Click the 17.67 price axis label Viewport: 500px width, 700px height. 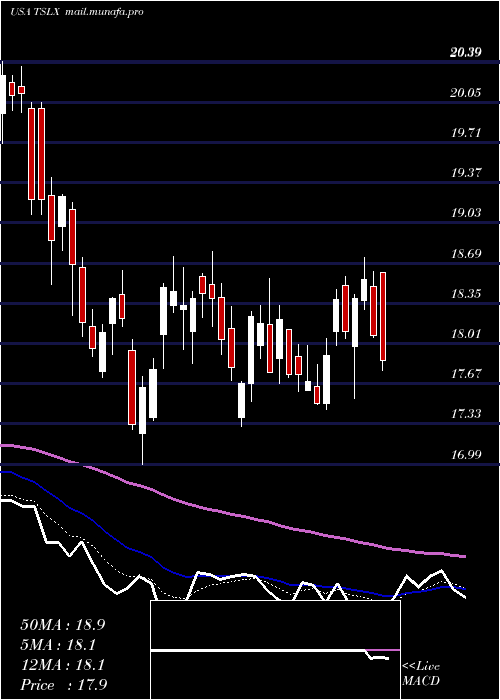point(466,374)
